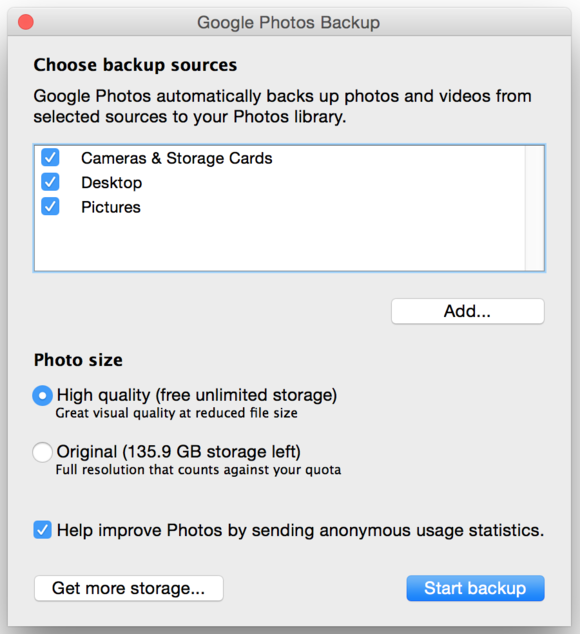The height and width of the screenshot is (634, 580).
Task: Click the High quality (free unlimited storage) label
Action: (x=197, y=395)
